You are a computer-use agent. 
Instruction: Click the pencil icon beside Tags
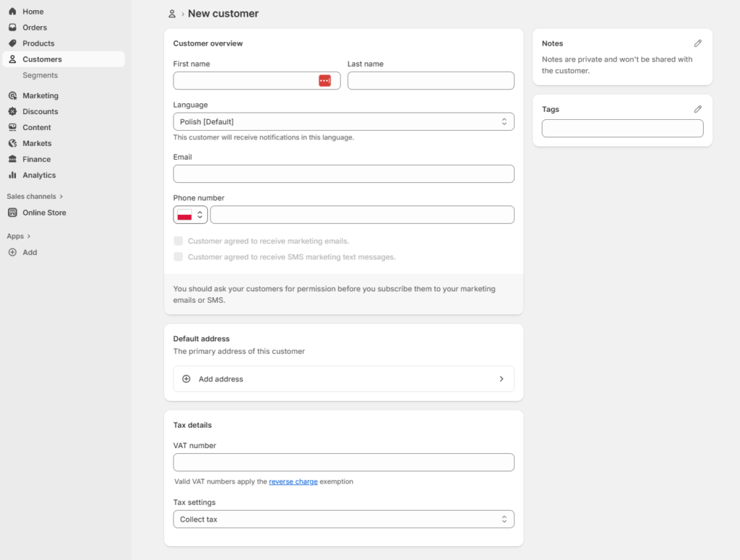coord(697,109)
